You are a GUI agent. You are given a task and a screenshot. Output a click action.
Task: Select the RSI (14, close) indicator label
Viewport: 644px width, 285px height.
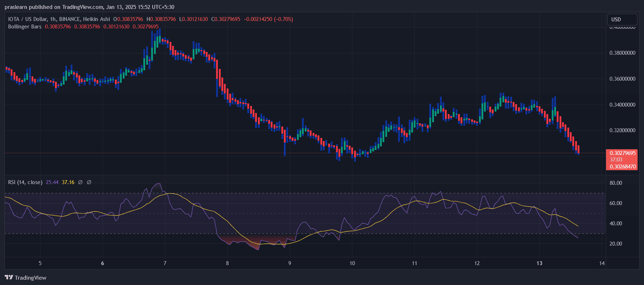point(25,182)
